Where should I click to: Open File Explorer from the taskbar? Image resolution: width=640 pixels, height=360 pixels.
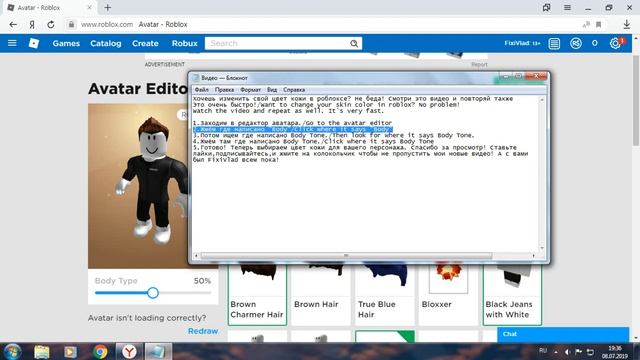[42, 351]
